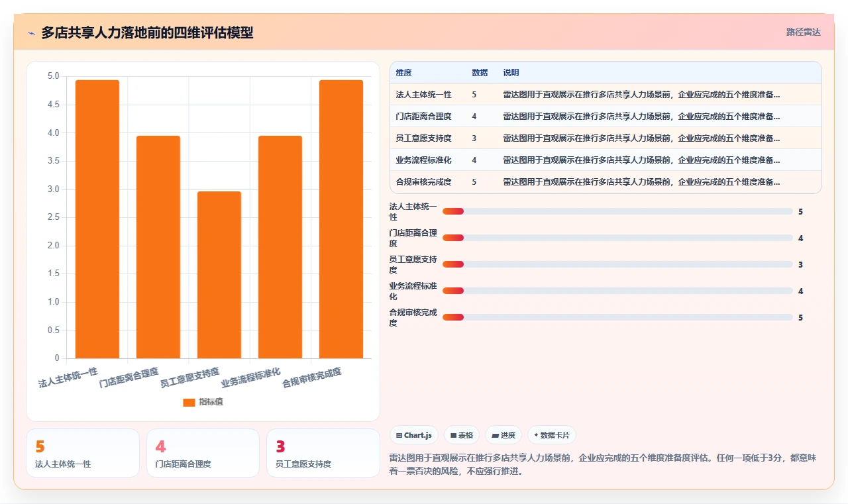Screen dimensions: 848x504
Task: Click the 数据卡片 tag chip
Action: point(552,435)
